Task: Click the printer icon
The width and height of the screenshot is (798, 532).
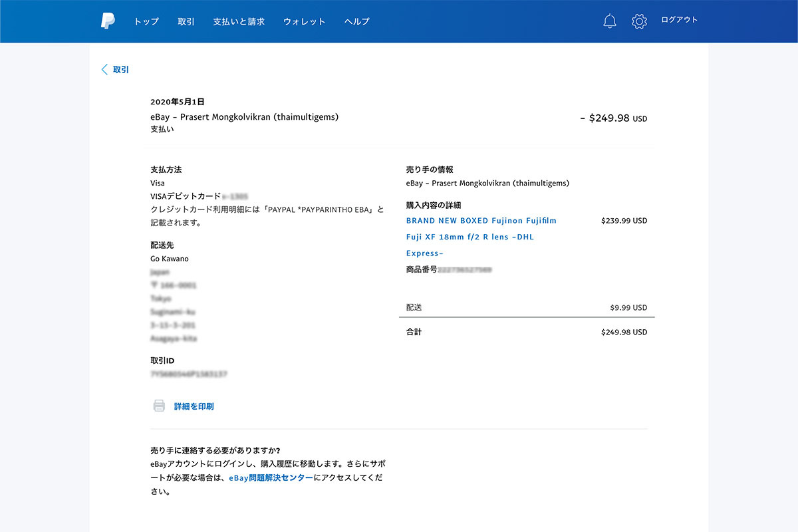Action: pos(159,406)
